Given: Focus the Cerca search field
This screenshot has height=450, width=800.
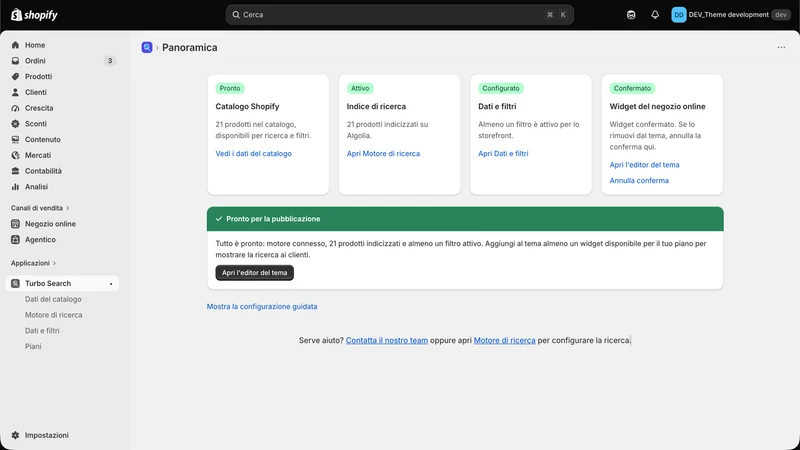Looking at the screenshot, I should 399,15.
